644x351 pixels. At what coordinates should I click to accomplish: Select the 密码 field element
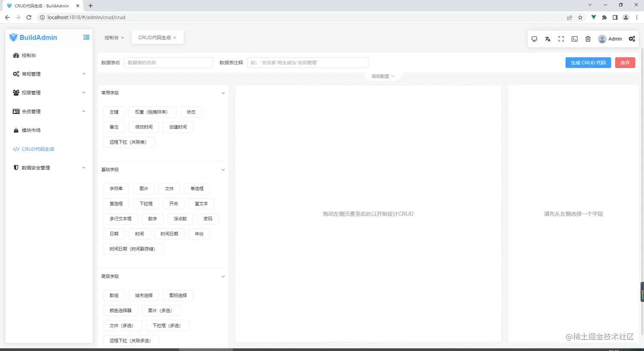[208, 219]
